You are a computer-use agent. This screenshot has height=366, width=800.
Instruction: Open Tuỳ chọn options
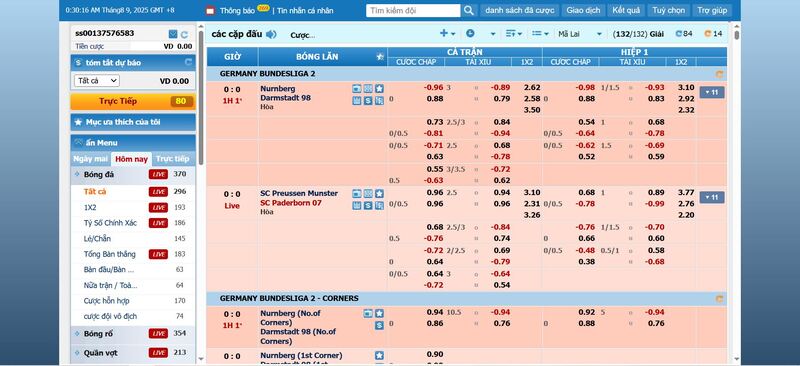tap(669, 10)
